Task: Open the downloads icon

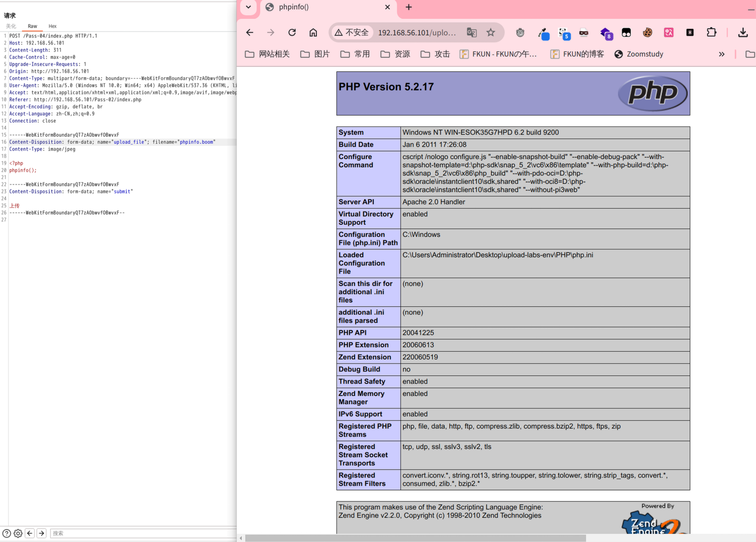Action: click(743, 33)
